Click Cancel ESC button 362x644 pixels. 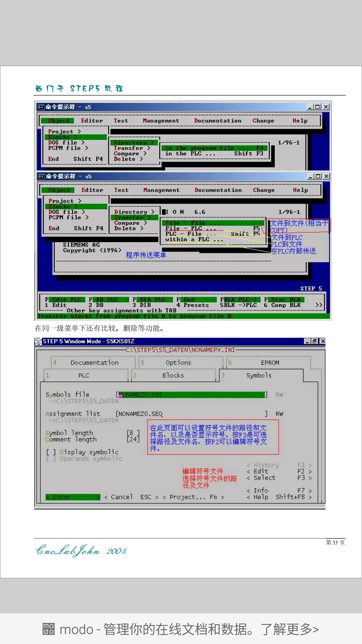tap(131, 497)
